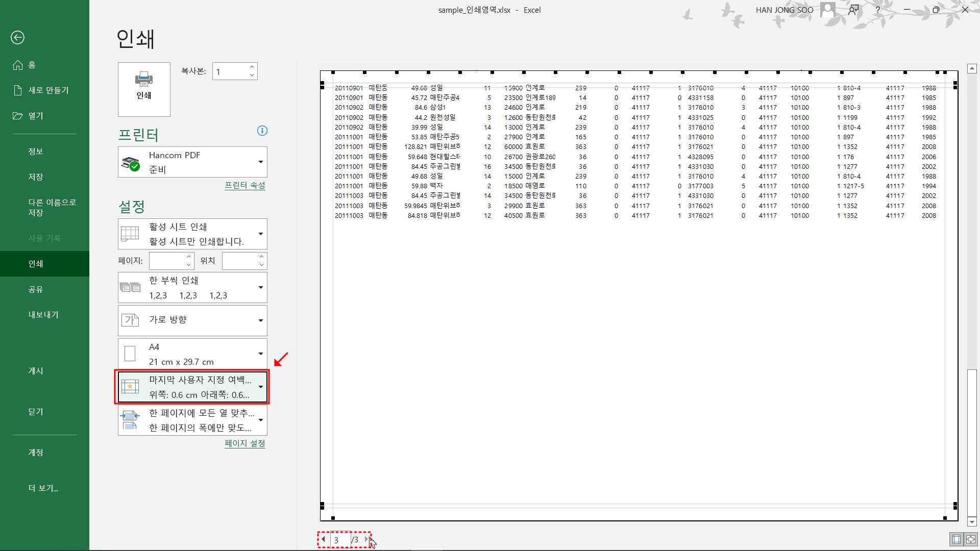Select Export in left sidebar
Viewport: 980px width, 551px height.
(43, 315)
